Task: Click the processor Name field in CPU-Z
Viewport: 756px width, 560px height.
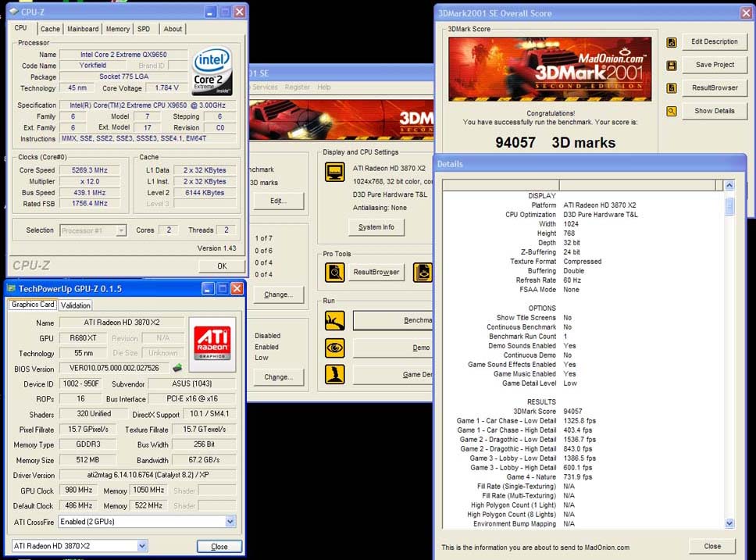Action: (123, 55)
